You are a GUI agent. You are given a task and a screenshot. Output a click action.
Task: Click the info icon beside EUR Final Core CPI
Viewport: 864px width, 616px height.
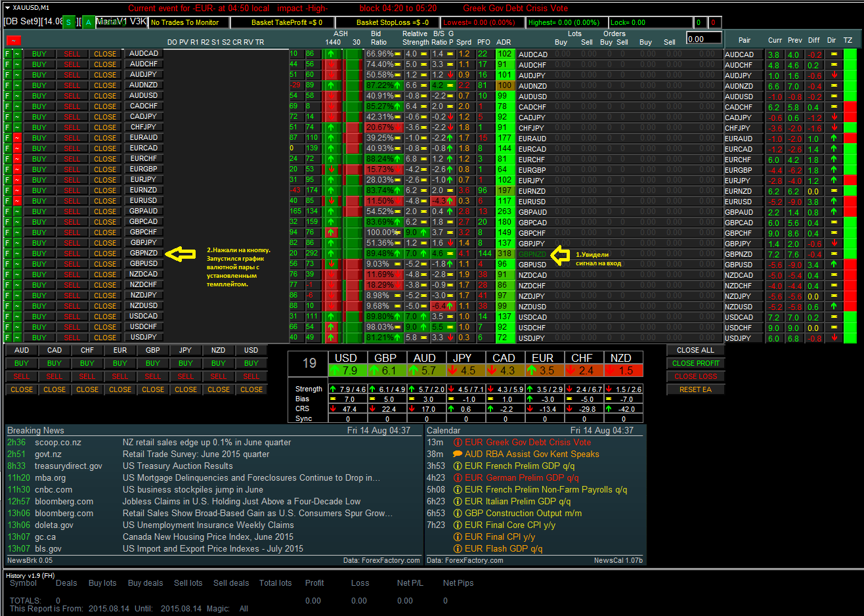(x=458, y=525)
